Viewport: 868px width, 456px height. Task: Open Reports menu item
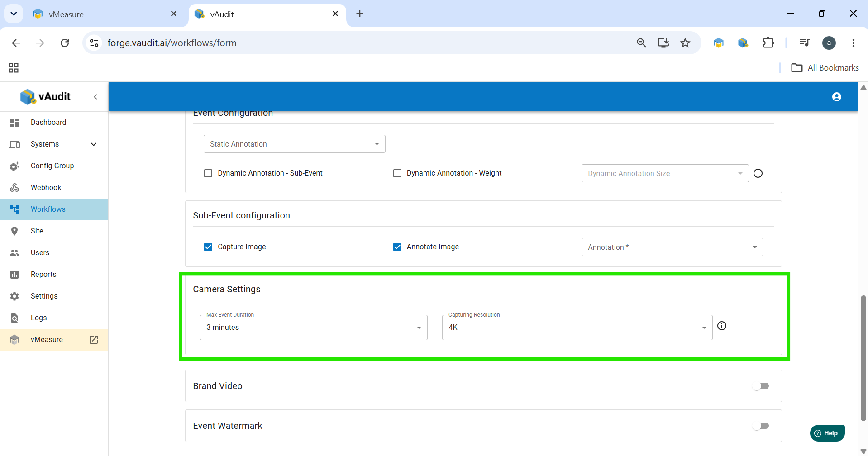pyautogui.click(x=43, y=275)
